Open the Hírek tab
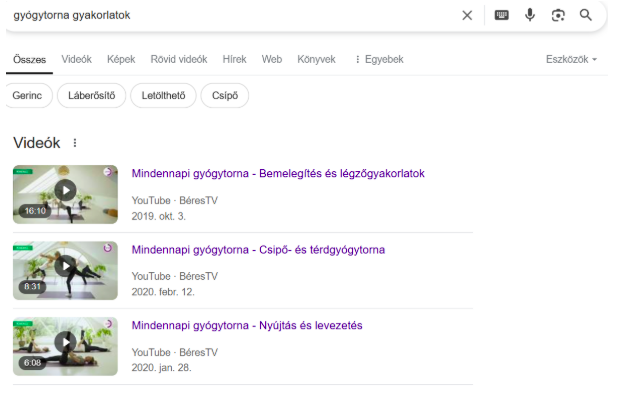The width and height of the screenshot is (618, 393). pyautogui.click(x=235, y=60)
